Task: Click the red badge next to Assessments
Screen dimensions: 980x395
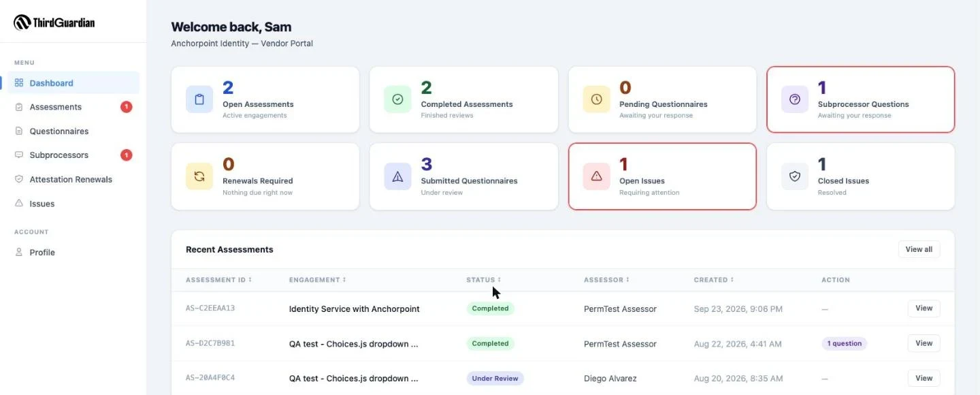Action: click(x=126, y=107)
